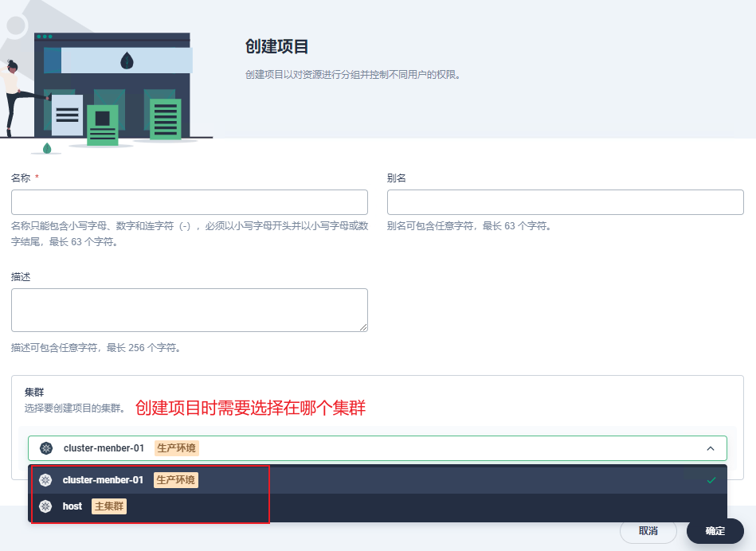Image resolution: width=756 pixels, height=551 pixels.
Task: Click the 取消 cancel button
Action: click(x=648, y=531)
